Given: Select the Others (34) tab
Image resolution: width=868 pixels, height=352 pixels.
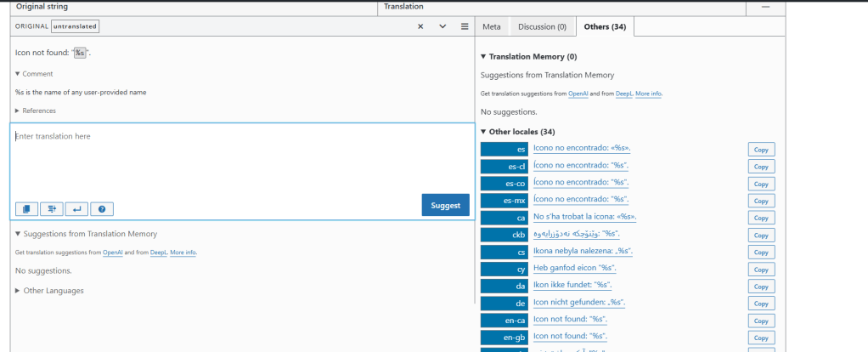Looking at the screenshot, I should (605, 26).
